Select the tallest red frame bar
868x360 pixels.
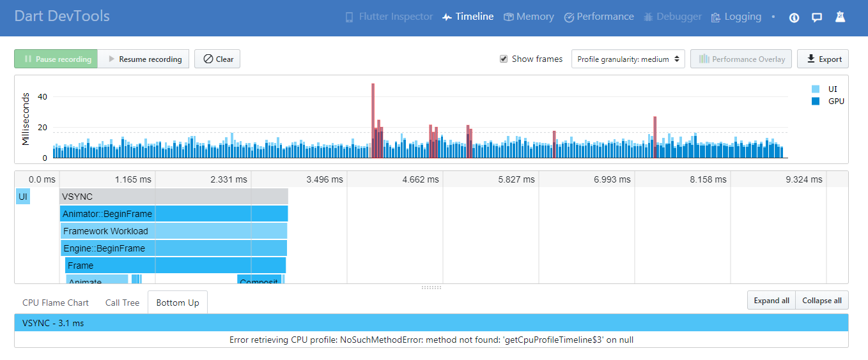click(373, 121)
